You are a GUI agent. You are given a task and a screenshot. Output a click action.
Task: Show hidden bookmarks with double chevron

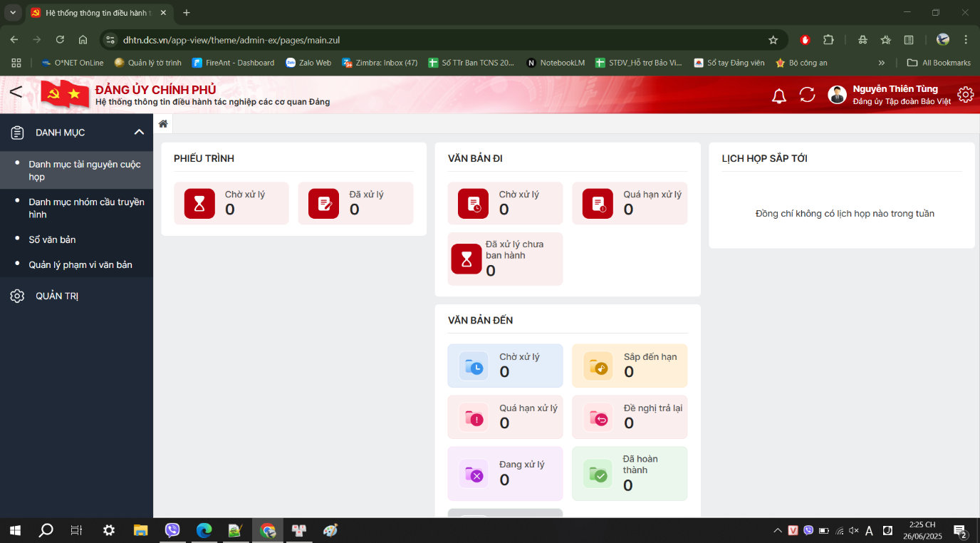point(882,63)
